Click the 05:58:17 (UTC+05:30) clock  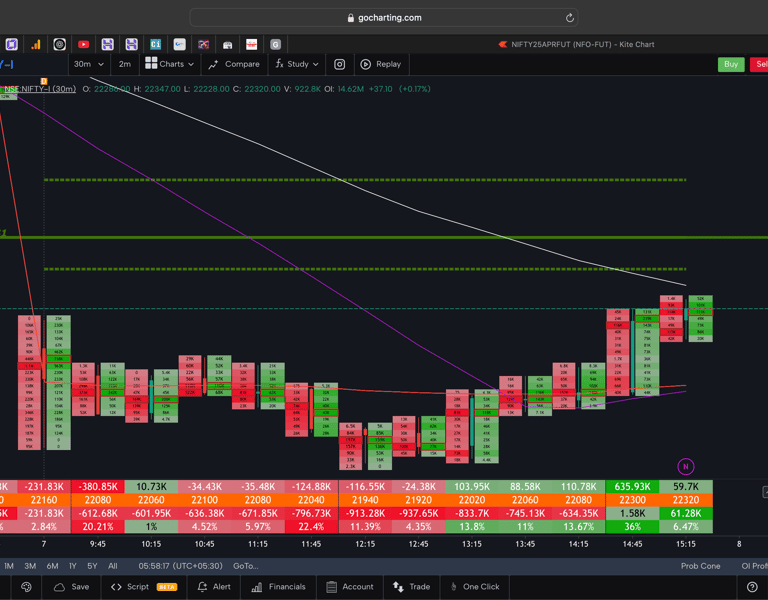coord(180,566)
